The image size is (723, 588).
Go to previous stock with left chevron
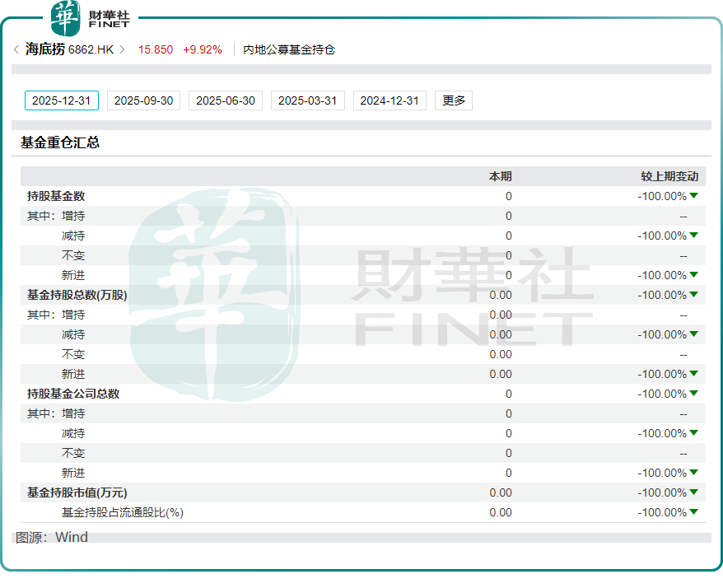(16, 49)
